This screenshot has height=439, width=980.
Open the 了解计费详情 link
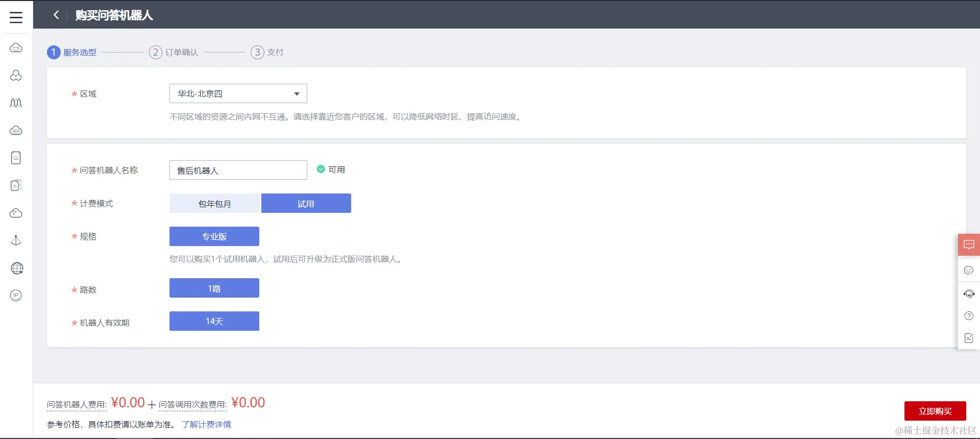tap(206, 424)
